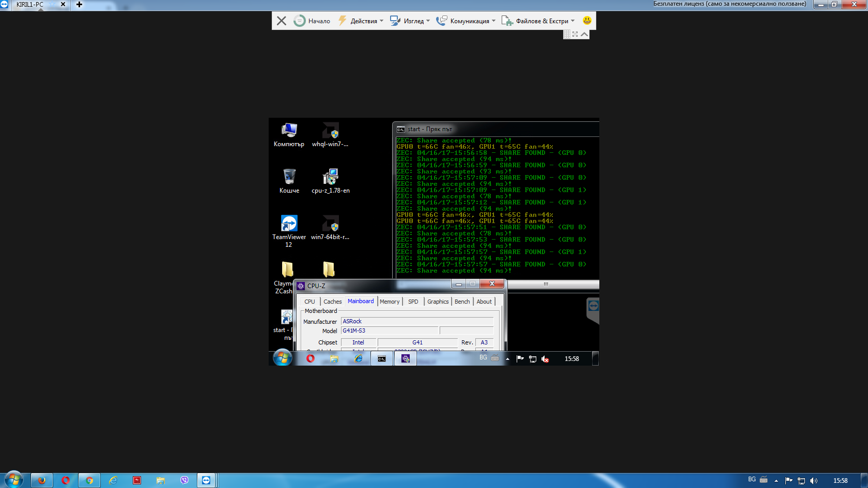The width and height of the screenshot is (868, 488).
Task: Click the start - Пряк път console title bar
Action: [496, 129]
